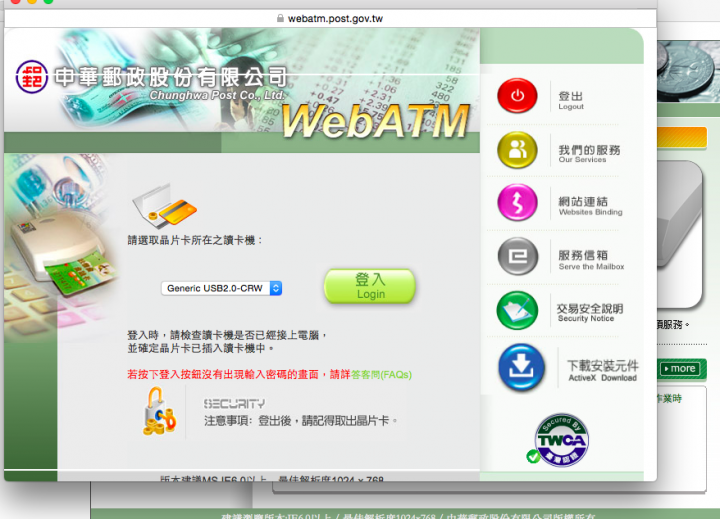The height and width of the screenshot is (519, 720).
Task: Open the FAQs link in red notice
Action: pyautogui.click(x=381, y=374)
